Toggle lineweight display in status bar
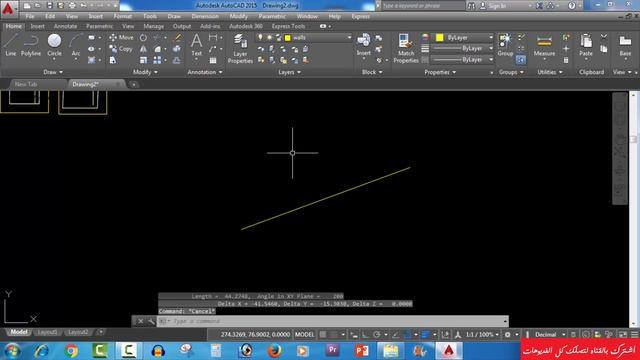This screenshot has height=360, width=640. (424, 335)
